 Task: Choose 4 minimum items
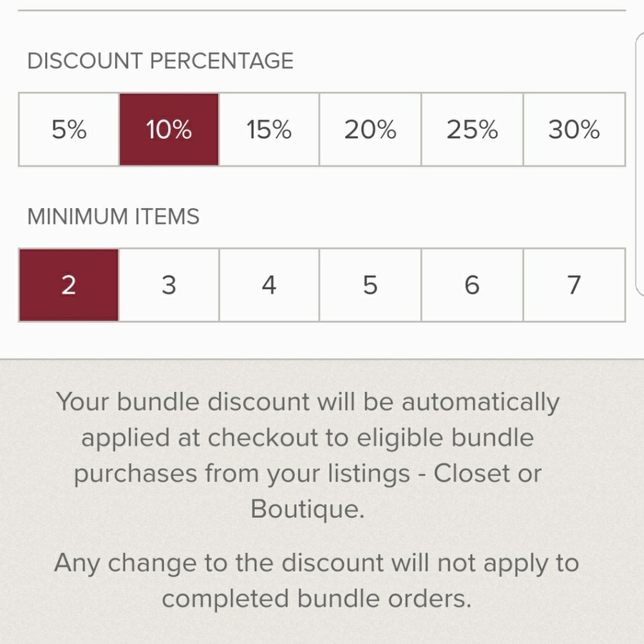tap(269, 285)
